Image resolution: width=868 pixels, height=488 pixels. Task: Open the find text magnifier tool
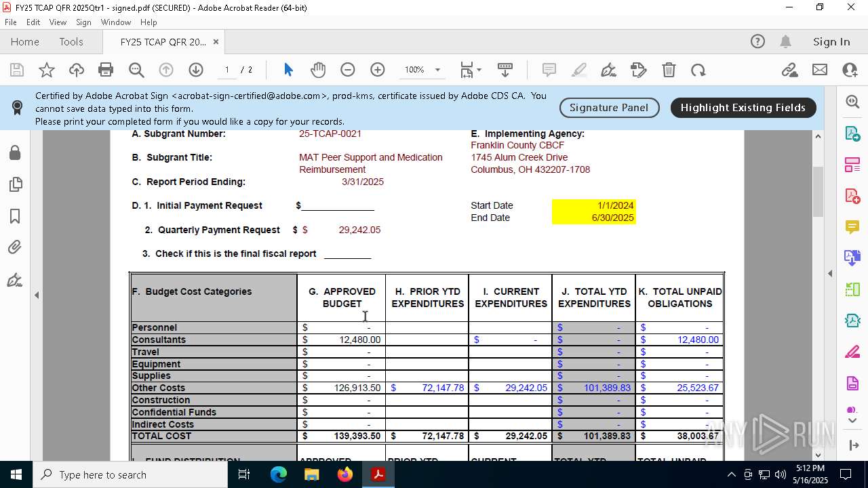click(136, 70)
